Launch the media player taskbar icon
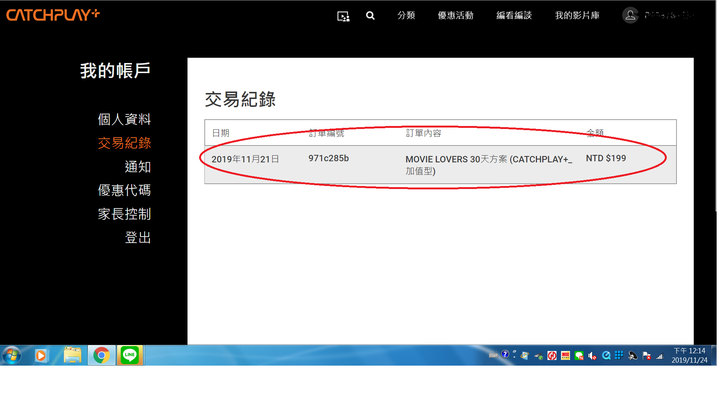The width and height of the screenshot is (720, 405). (x=41, y=355)
